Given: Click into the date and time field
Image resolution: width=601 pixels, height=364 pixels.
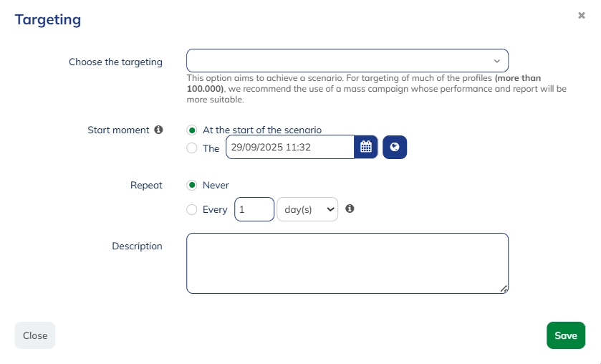Looking at the screenshot, I should tap(289, 147).
